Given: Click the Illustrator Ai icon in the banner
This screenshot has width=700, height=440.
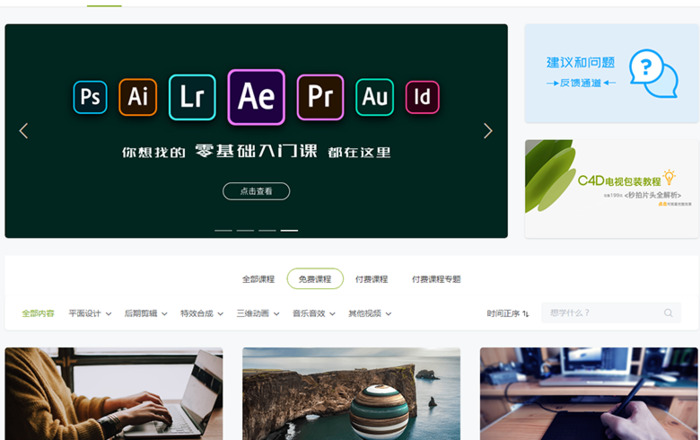Looking at the screenshot, I should [138, 97].
